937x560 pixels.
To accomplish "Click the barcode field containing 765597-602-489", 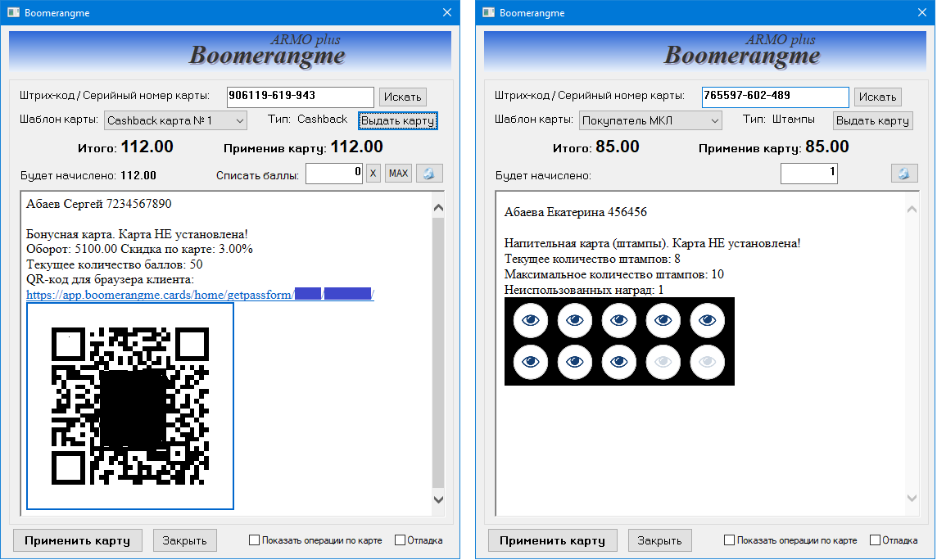I will coord(774,97).
